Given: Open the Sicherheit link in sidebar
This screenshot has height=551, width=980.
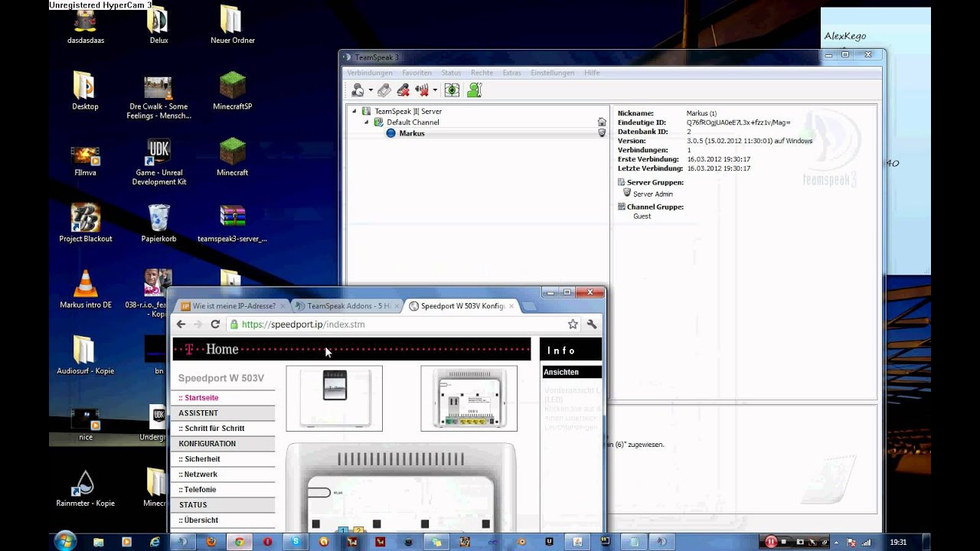Looking at the screenshot, I should pos(202,459).
